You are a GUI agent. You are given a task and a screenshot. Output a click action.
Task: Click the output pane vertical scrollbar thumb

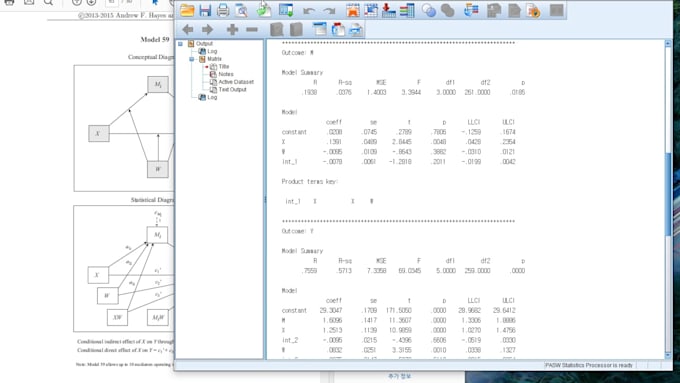pyautogui.click(x=668, y=193)
